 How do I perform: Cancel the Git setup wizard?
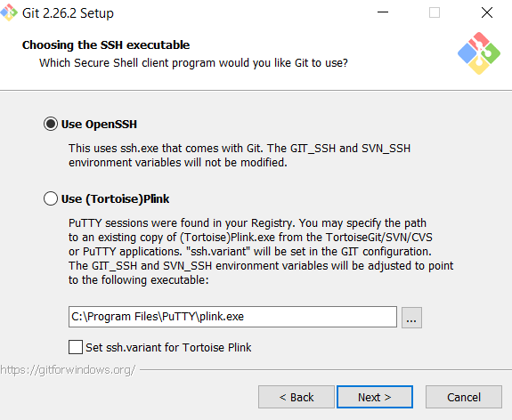pyautogui.click(x=464, y=397)
